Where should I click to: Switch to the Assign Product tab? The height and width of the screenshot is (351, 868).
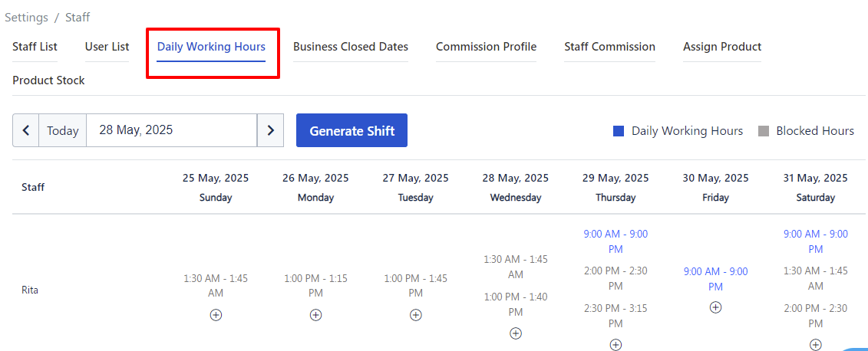click(x=722, y=47)
